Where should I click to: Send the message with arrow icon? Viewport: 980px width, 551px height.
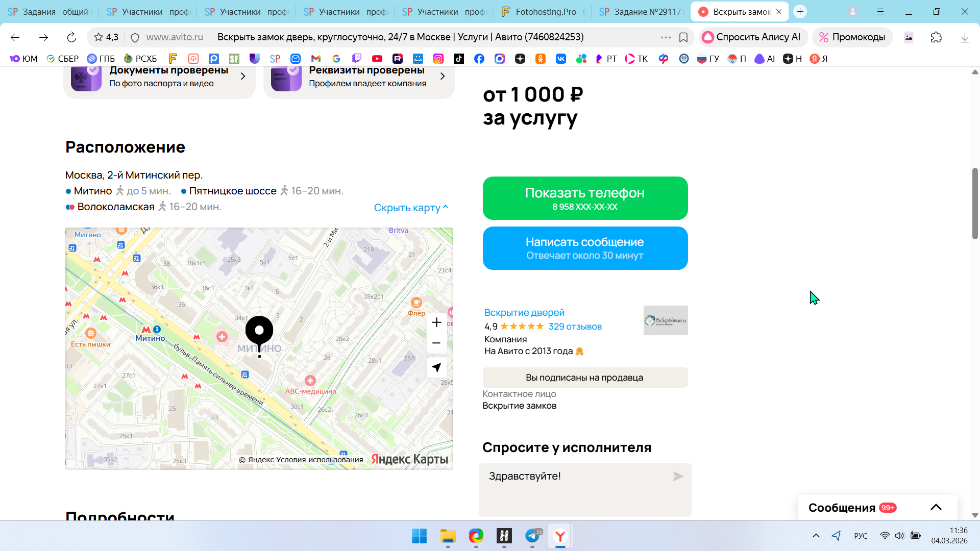pyautogui.click(x=678, y=476)
